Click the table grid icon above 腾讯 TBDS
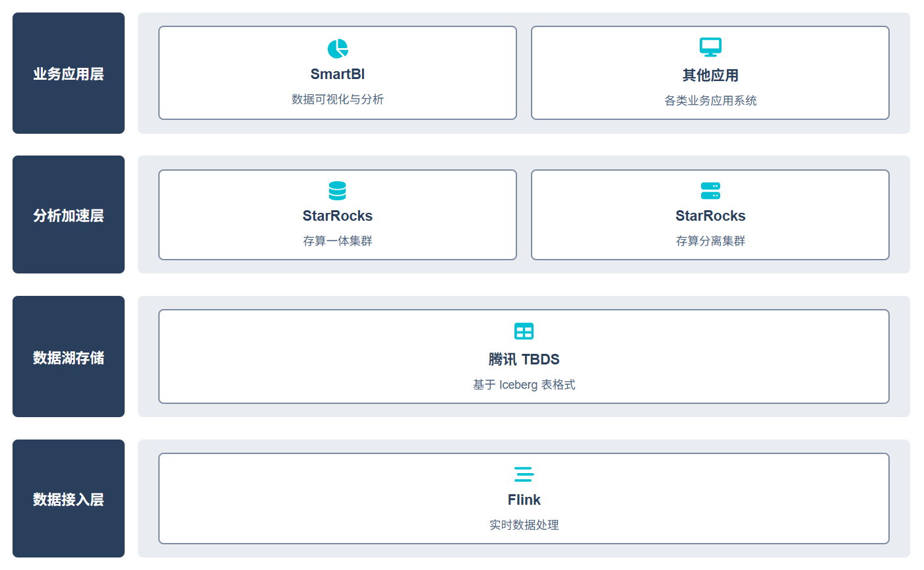Image resolution: width=924 pixels, height=570 pixels. (x=524, y=331)
